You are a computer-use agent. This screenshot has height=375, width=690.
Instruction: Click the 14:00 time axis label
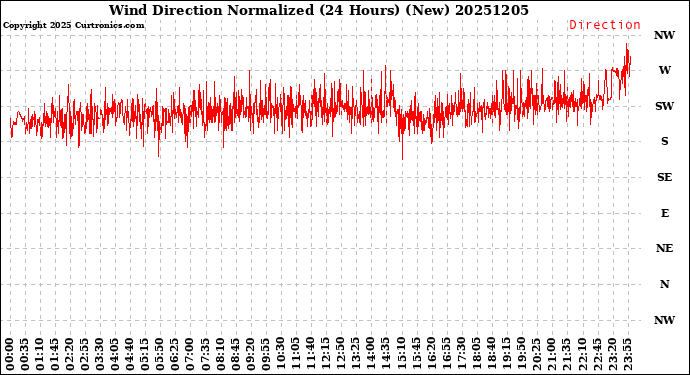point(371,355)
